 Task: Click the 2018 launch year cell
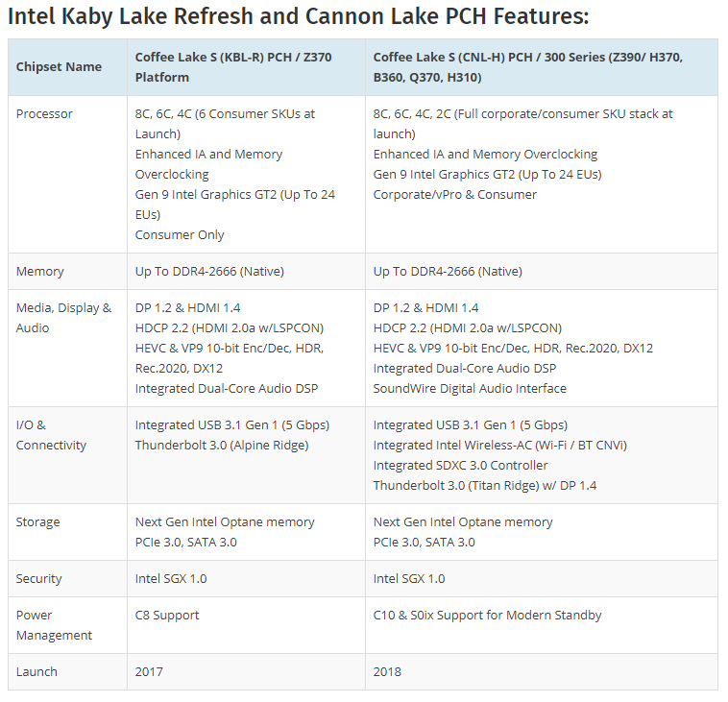387,672
